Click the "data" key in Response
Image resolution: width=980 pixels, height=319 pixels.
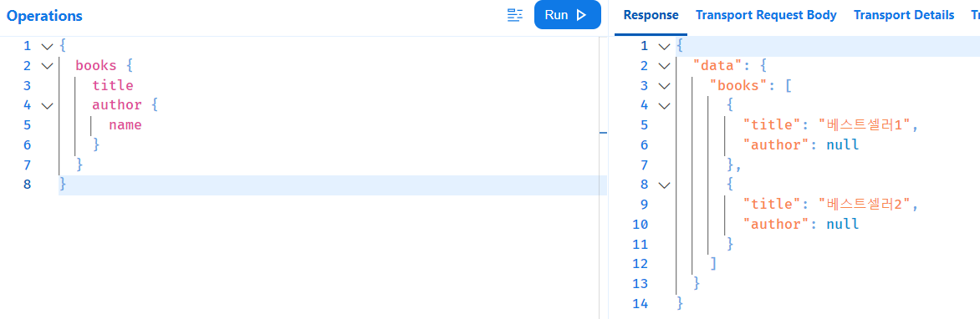pos(718,65)
